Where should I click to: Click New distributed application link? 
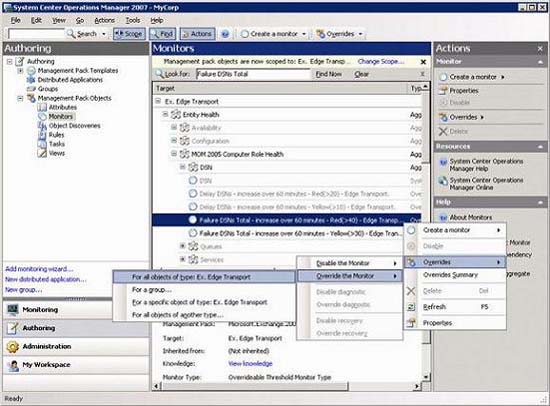tap(46, 279)
